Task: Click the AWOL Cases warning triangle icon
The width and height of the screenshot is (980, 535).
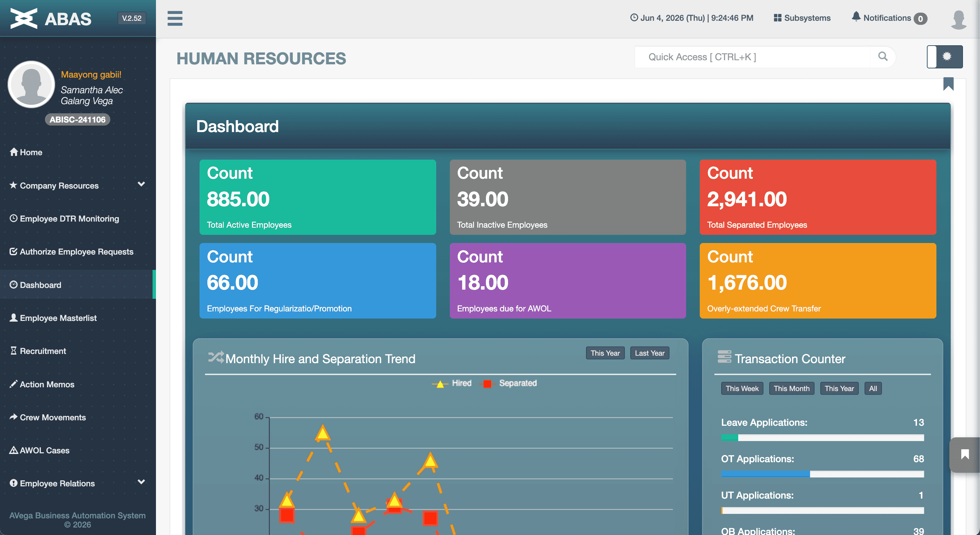Action: point(13,450)
